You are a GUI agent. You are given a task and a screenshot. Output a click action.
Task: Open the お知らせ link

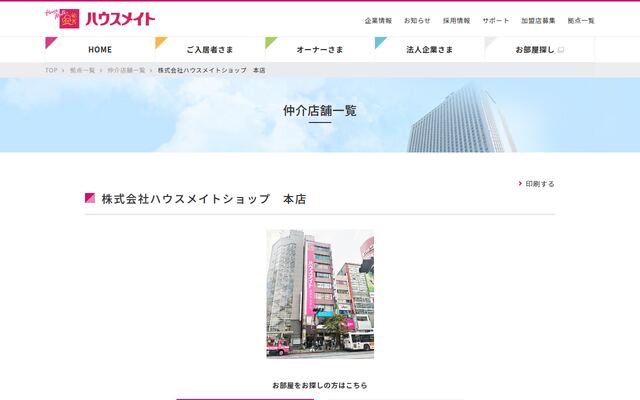(x=417, y=20)
